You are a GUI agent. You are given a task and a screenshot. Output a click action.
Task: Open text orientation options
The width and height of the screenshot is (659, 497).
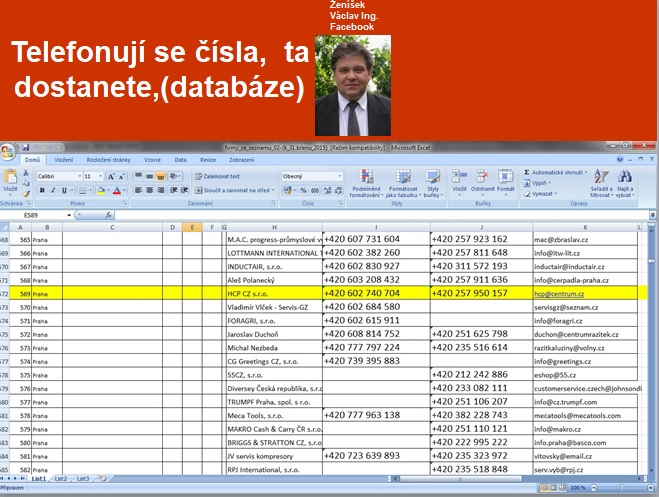174,176
